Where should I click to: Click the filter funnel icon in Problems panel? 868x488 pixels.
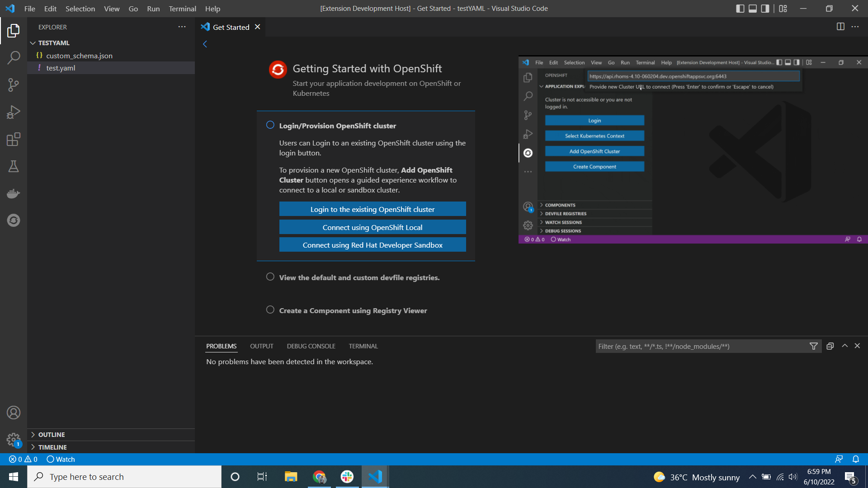813,346
